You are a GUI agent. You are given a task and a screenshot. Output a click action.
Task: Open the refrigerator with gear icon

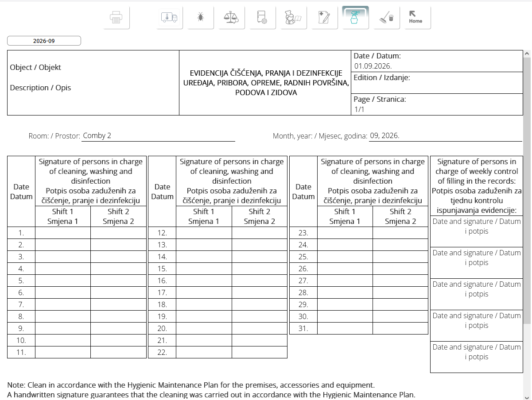263,18
